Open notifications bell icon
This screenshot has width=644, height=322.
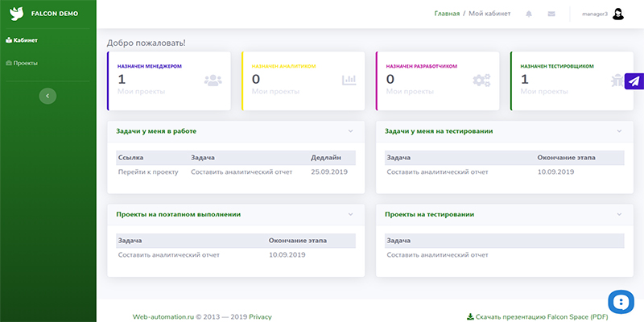tap(529, 14)
